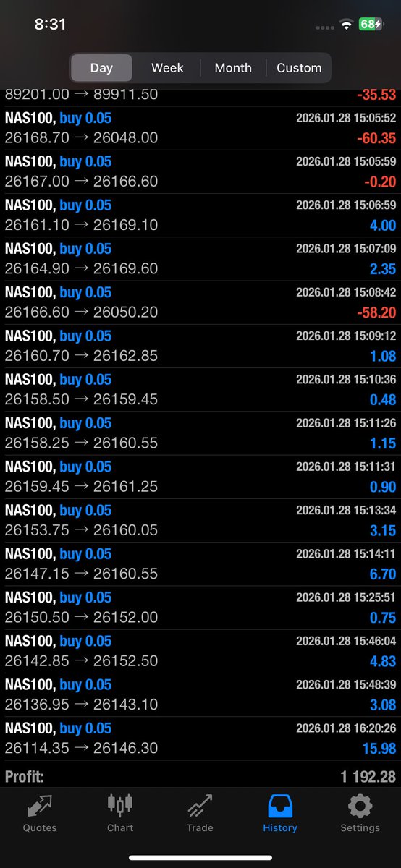Select the Week period segment
Viewport: 401px width, 868px height.
click(x=167, y=68)
